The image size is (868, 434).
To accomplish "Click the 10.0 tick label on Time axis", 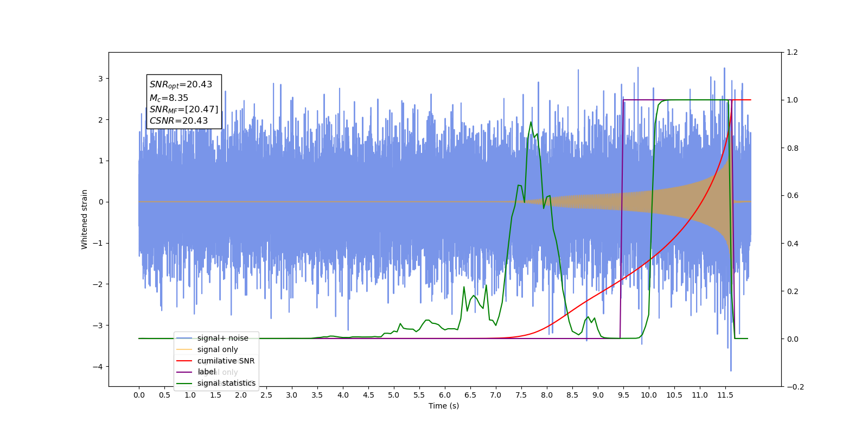I will pos(649,395).
